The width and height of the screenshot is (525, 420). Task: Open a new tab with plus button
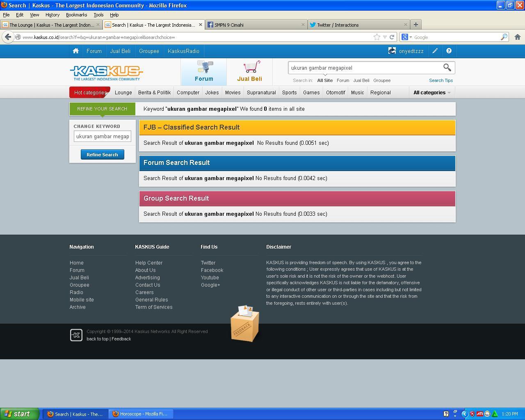pyautogui.click(x=415, y=25)
